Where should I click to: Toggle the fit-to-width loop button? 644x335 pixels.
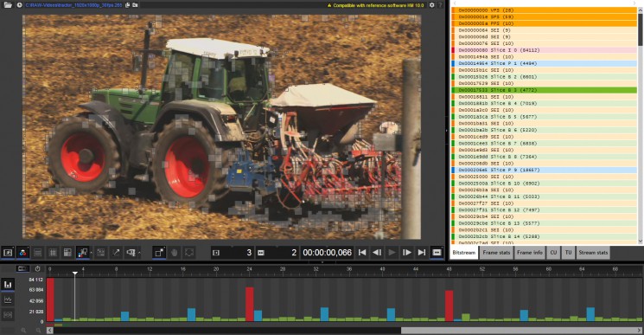[x=437, y=253]
